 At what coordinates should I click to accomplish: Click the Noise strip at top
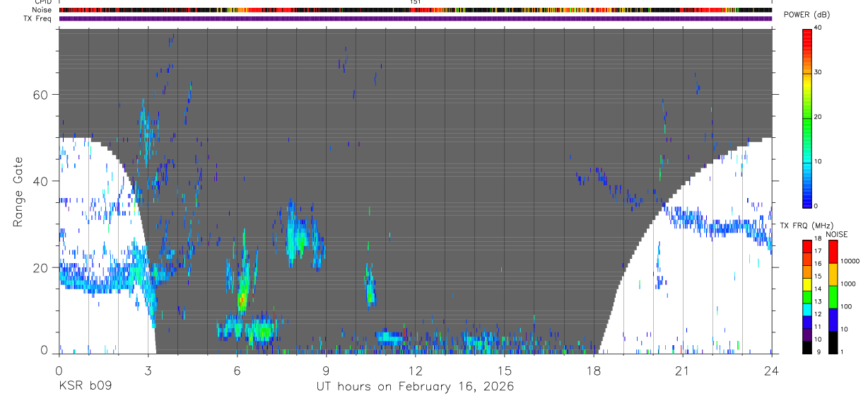point(415,10)
